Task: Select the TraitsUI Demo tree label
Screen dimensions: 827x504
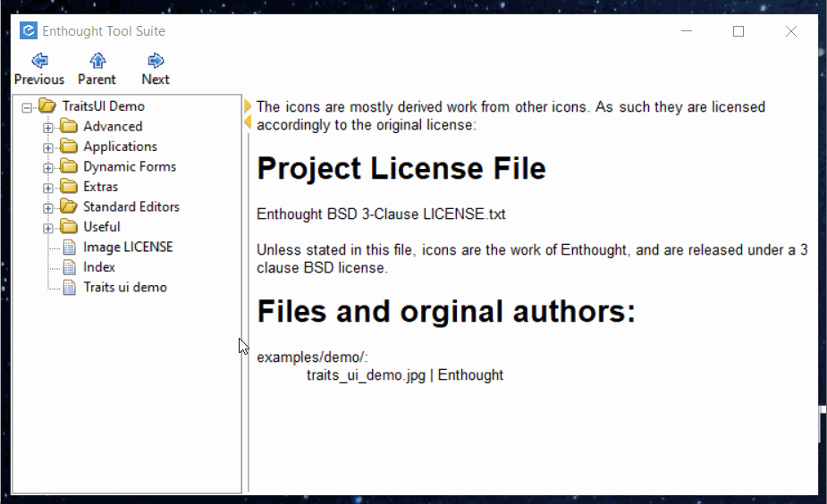Action: [104, 106]
